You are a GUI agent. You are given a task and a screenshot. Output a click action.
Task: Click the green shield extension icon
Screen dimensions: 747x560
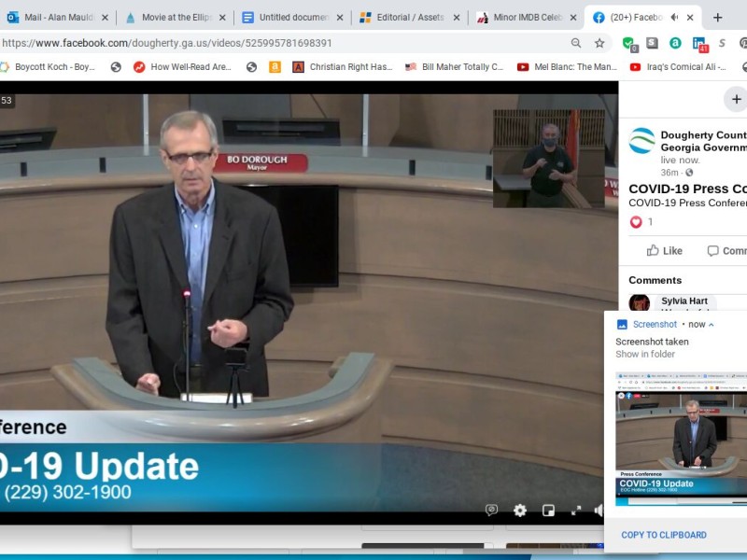[629, 44]
